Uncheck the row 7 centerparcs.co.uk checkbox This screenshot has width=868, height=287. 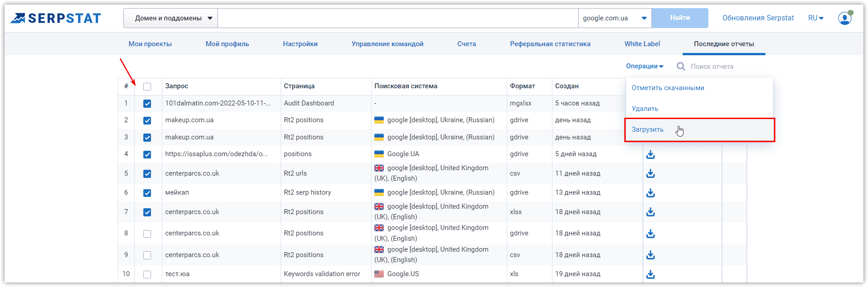(x=147, y=212)
